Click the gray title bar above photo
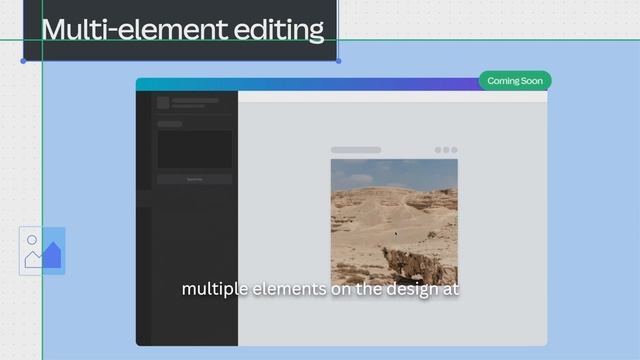 click(x=356, y=150)
